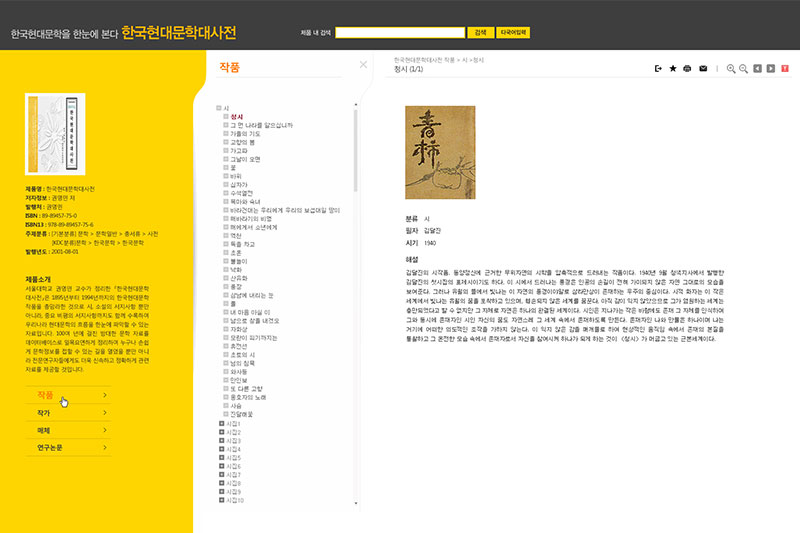Go to next page with right arrow icon
This screenshot has width=800, height=533.
(771, 68)
